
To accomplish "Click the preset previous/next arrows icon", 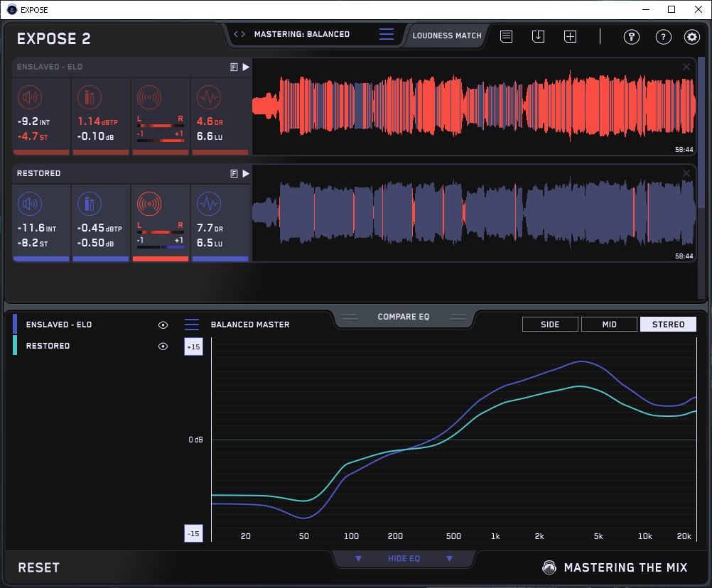I will pos(239,34).
